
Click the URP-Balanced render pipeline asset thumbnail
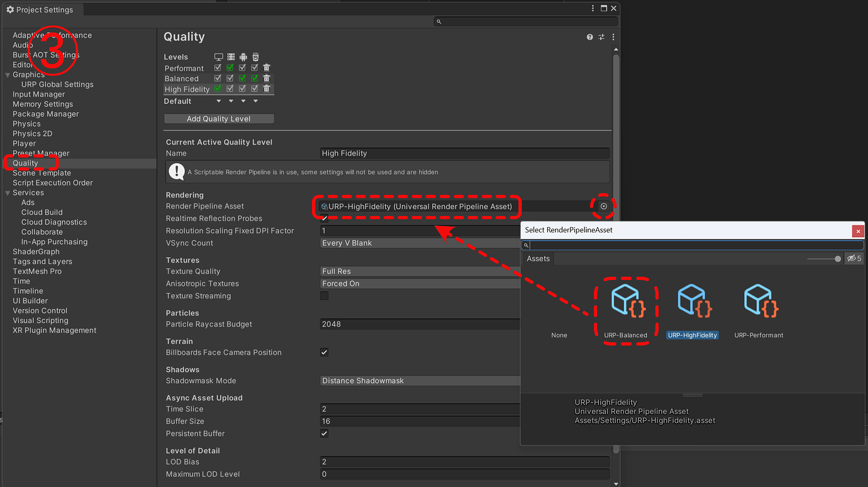pos(626,301)
